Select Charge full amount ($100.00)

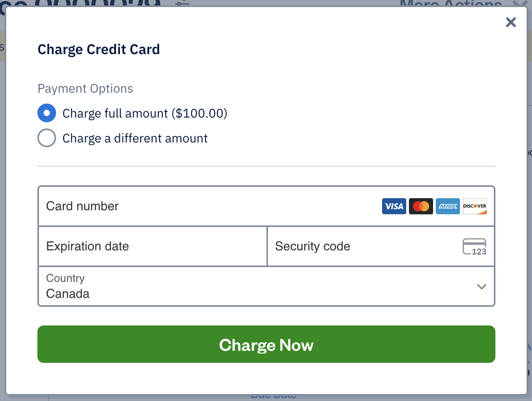[x=47, y=113]
